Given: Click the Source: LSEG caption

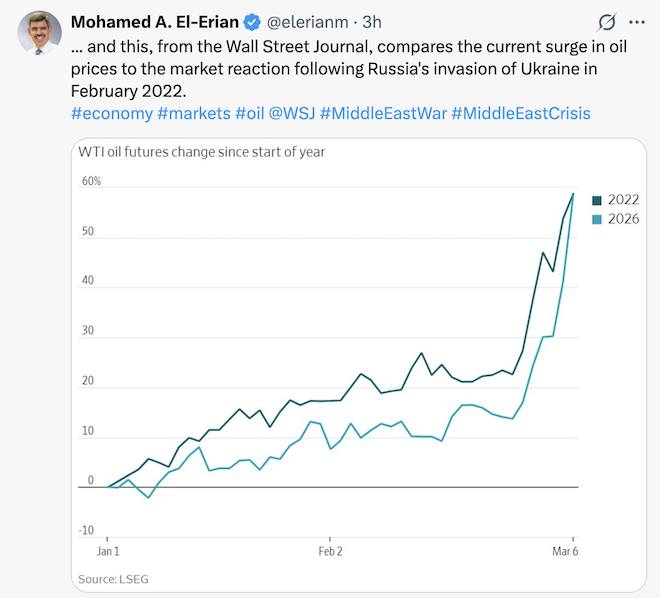Looking at the screenshot, I should [113, 579].
